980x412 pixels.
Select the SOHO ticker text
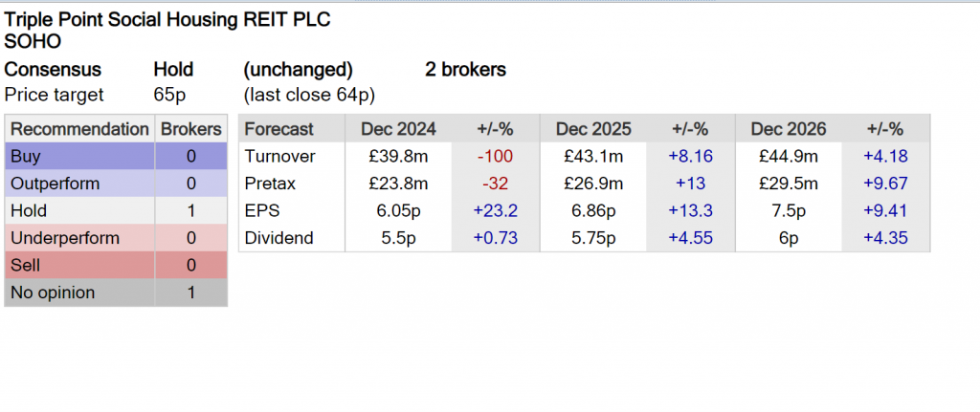tap(33, 41)
